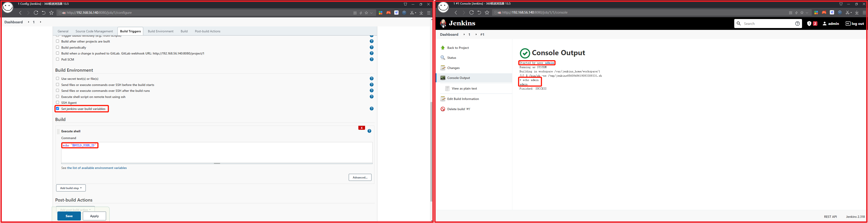
Task: Open address bar dropdown chevron in Config window
Action: tap(371, 13)
